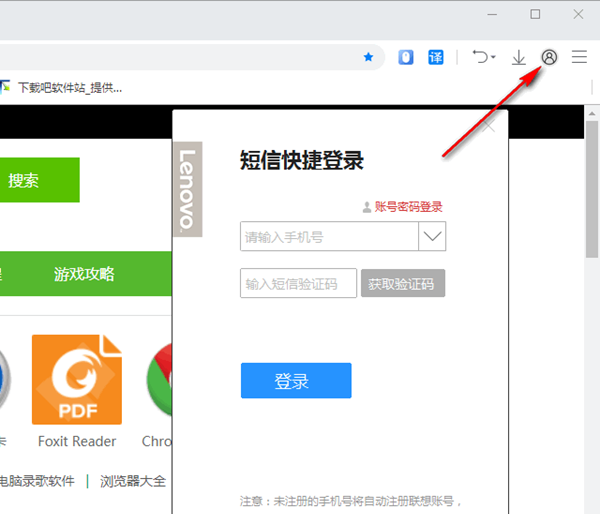Click the Chrome browser icon
This screenshot has height=514, width=600.
[160, 380]
